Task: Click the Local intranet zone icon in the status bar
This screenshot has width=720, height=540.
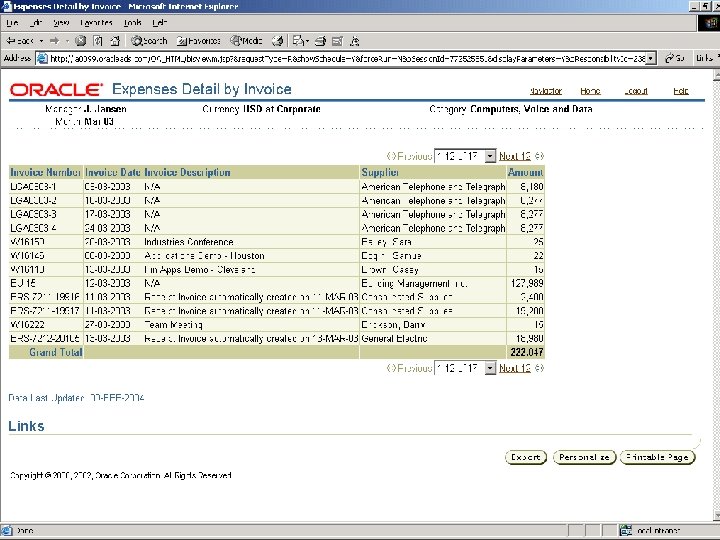Action: pos(625,531)
